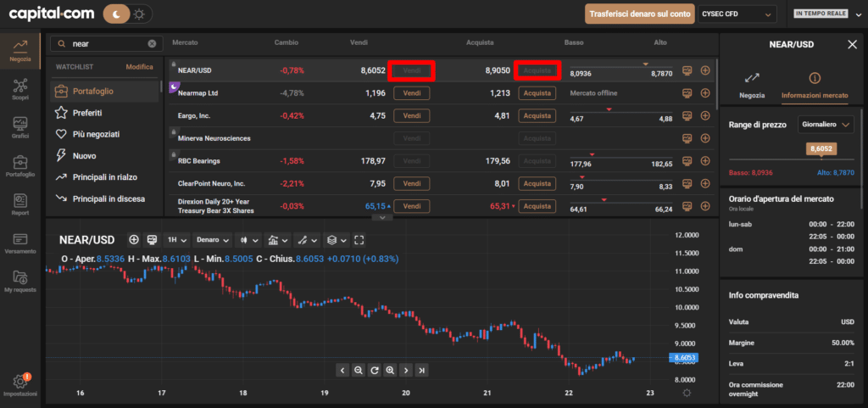
Task: Zoom out the chart
Action: pos(359,370)
